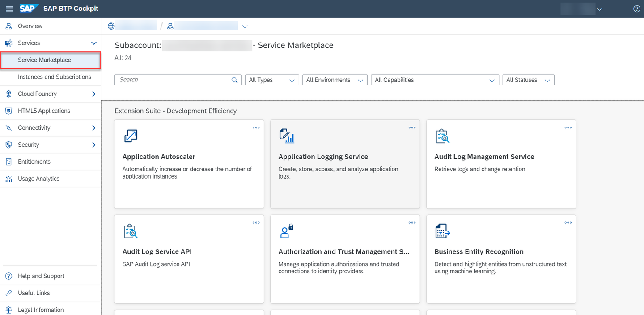Click the SAP BTP Cockpit title
Image resolution: width=644 pixels, height=315 pixels.
tap(71, 9)
